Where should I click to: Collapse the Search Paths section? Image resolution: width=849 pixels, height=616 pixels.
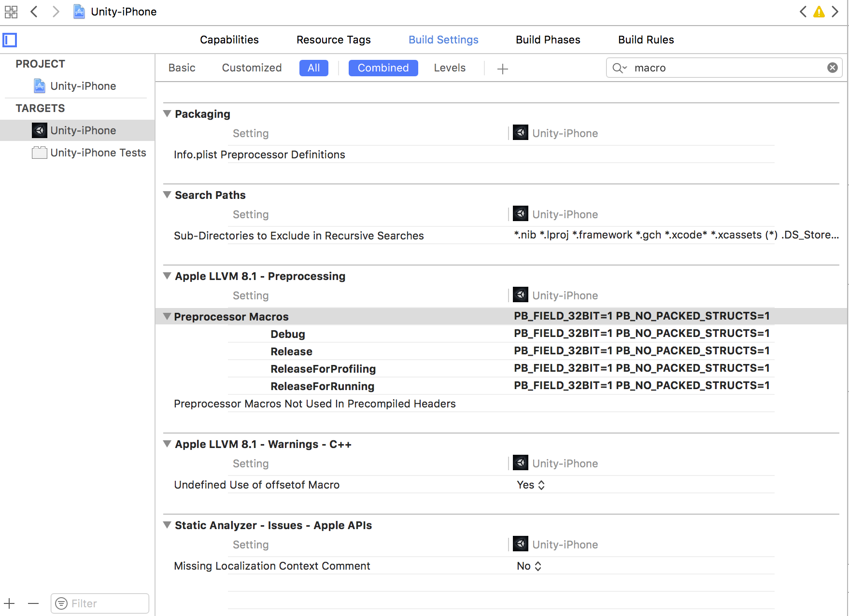tap(167, 195)
